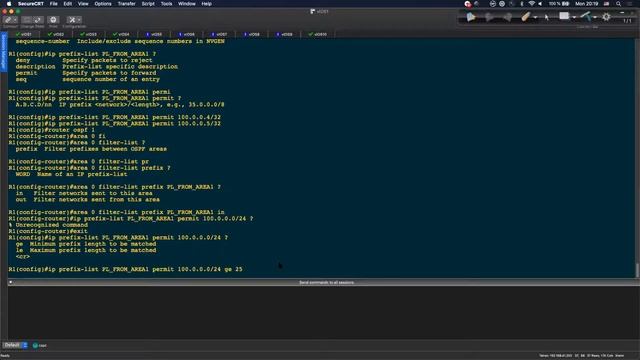Image resolution: width=640 pixels, height=360 pixels.
Task: Expand the pencil tool dropdown arrow
Action: point(535,18)
